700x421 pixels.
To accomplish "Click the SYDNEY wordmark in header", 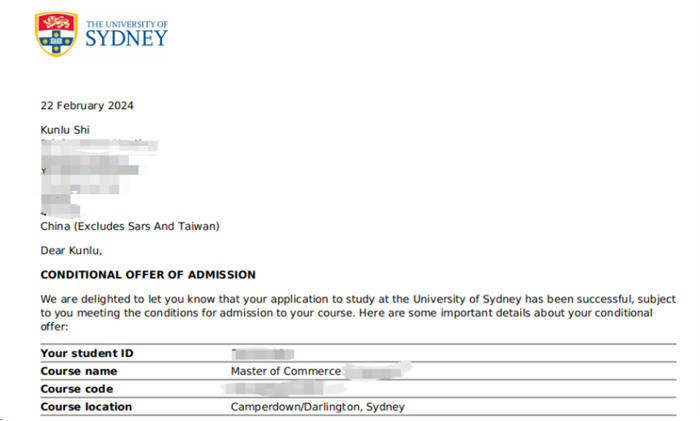I will pos(126,38).
